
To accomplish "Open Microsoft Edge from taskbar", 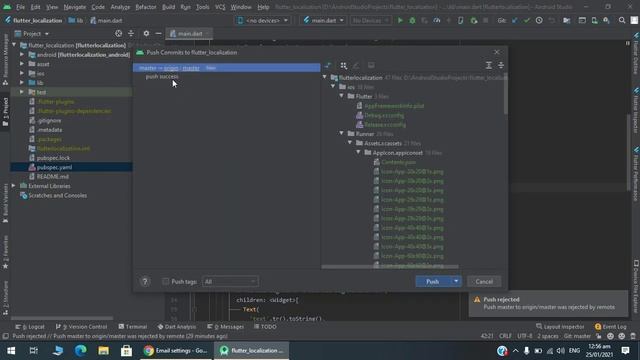I will click(80, 351).
